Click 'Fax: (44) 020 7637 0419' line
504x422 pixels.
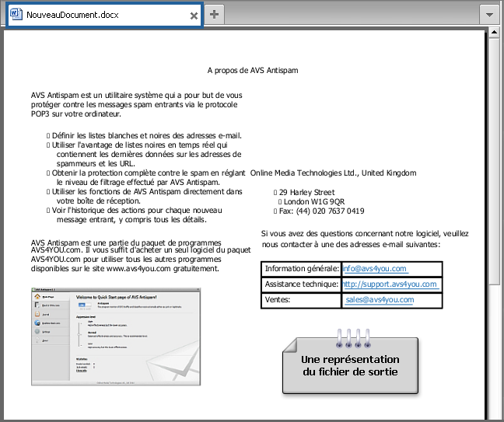coord(319,211)
